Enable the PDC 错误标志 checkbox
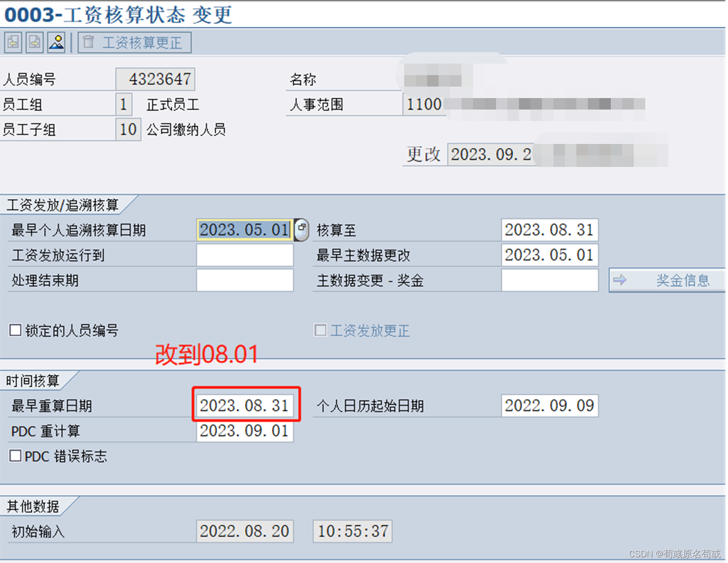Screen dimensions: 728x563 [15, 456]
